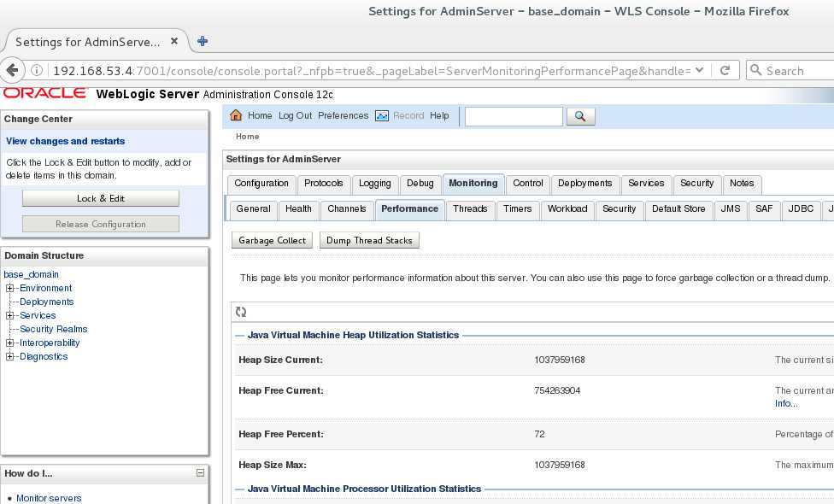This screenshot has height=504, width=834.
Task: Switch to the Security monitoring sub-tab
Action: 620,209
